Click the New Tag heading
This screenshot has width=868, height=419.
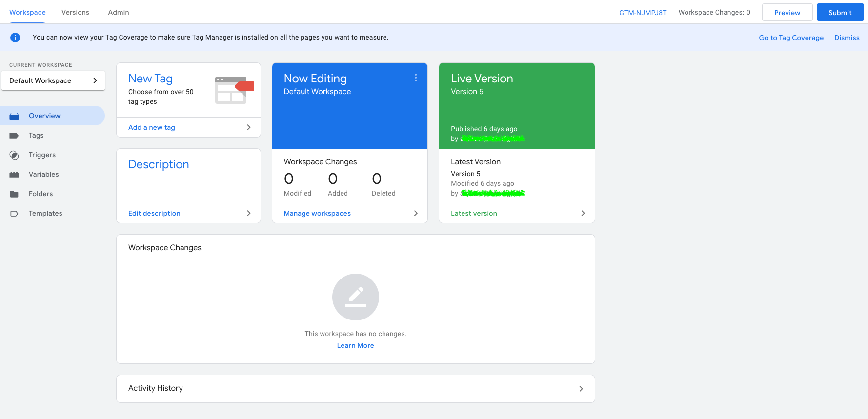[150, 79]
